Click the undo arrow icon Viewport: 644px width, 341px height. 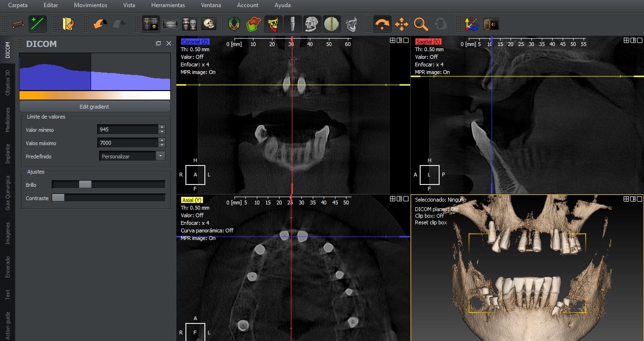[x=100, y=24]
